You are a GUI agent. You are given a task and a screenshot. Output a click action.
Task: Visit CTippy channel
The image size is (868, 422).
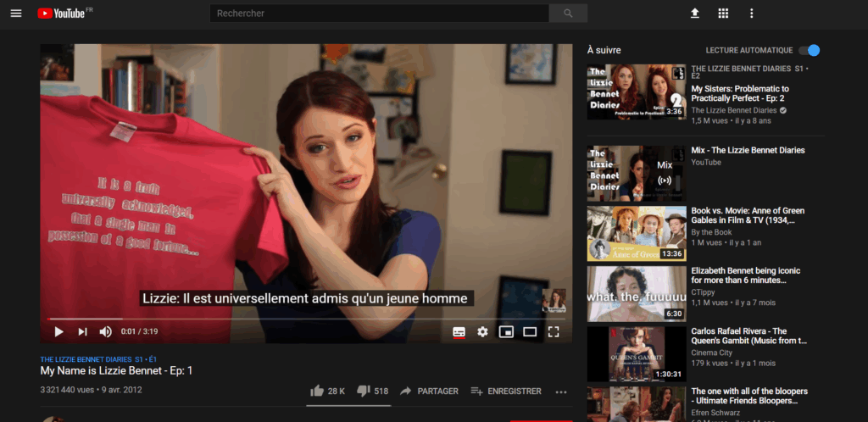(x=703, y=292)
